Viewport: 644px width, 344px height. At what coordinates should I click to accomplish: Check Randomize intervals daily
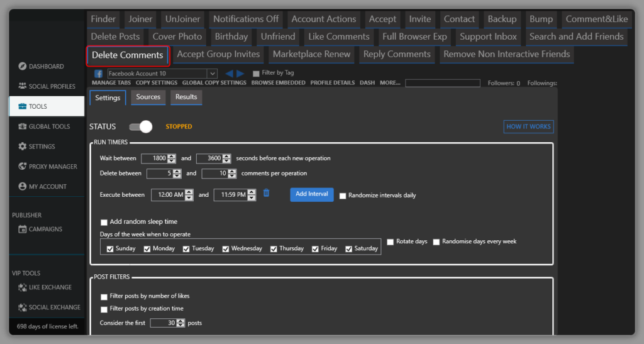coord(343,196)
